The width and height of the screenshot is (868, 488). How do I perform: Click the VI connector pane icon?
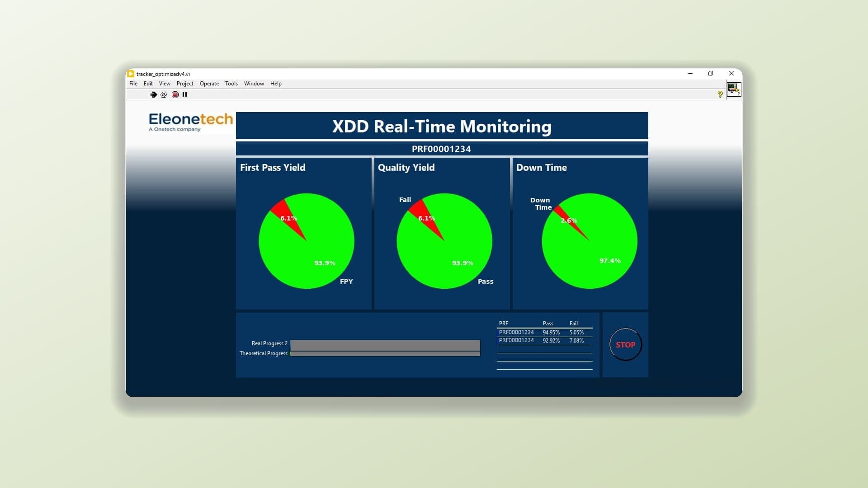click(x=734, y=89)
